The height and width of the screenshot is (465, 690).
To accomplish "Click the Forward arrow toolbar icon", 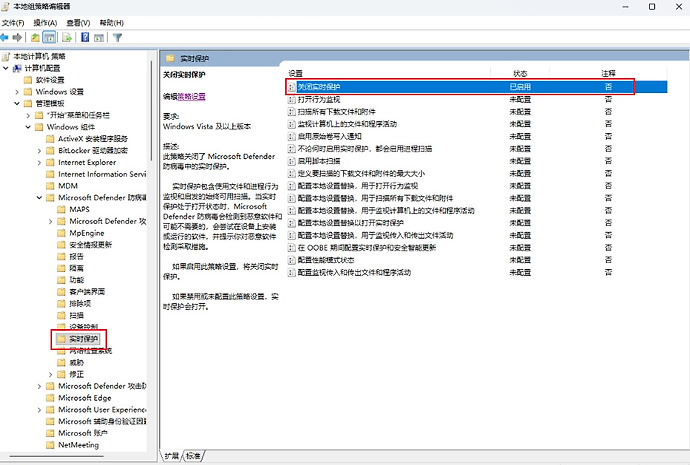I will [x=17, y=37].
